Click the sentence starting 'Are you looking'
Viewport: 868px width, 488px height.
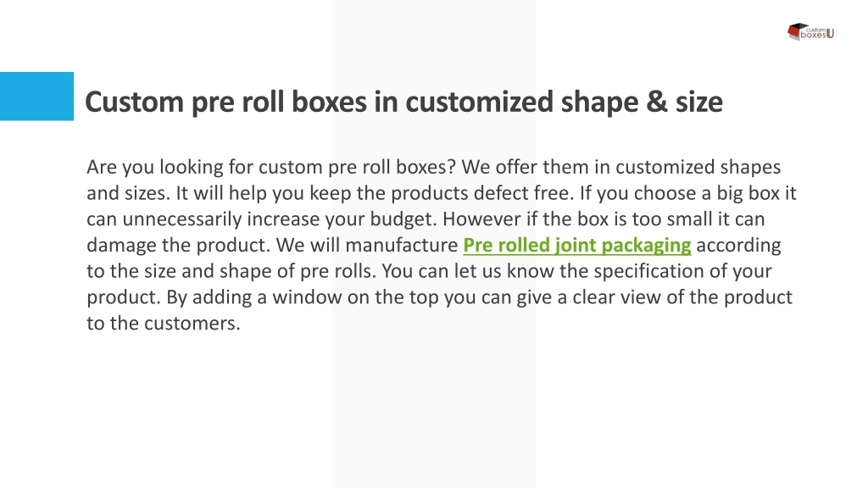click(270, 167)
